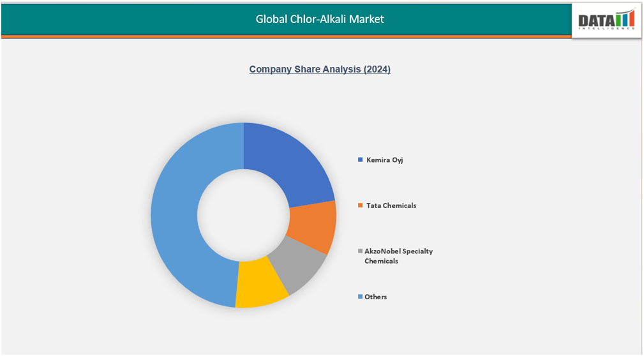Click the Company Share Analysis (2024) heading

pyautogui.click(x=320, y=69)
